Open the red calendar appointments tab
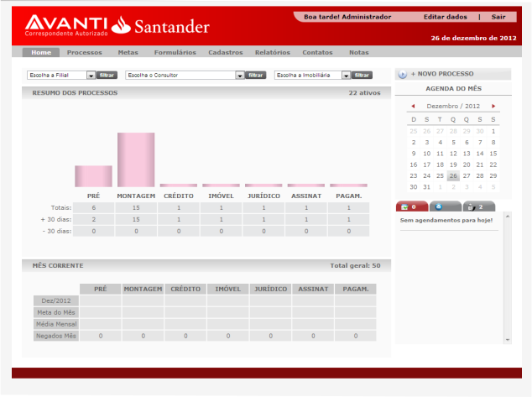The height and width of the screenshot is (397, 532). (x=409, y=206)
